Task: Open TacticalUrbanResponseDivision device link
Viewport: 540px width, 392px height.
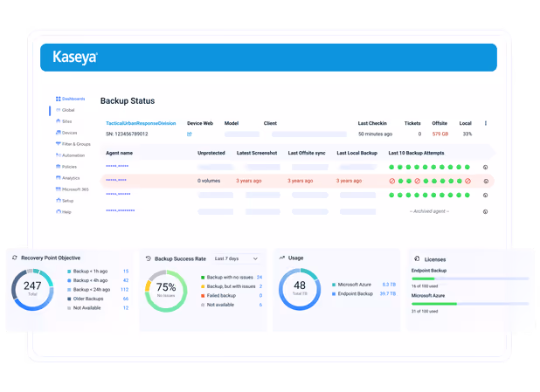Action: pyautogui.click(x=141, y=123)
